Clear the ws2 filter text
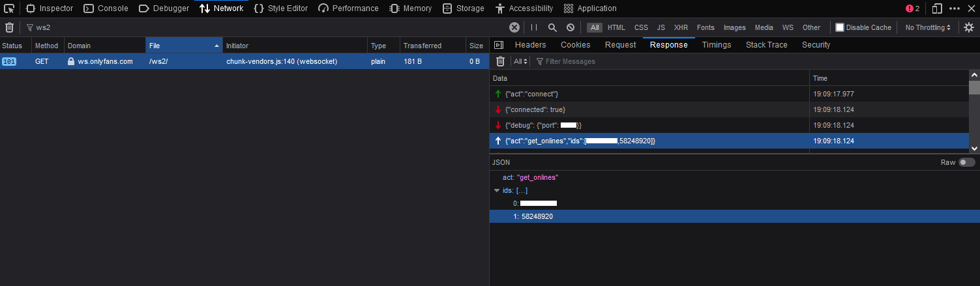This screenshot has width=980, height=286. [x=514, y=27]
